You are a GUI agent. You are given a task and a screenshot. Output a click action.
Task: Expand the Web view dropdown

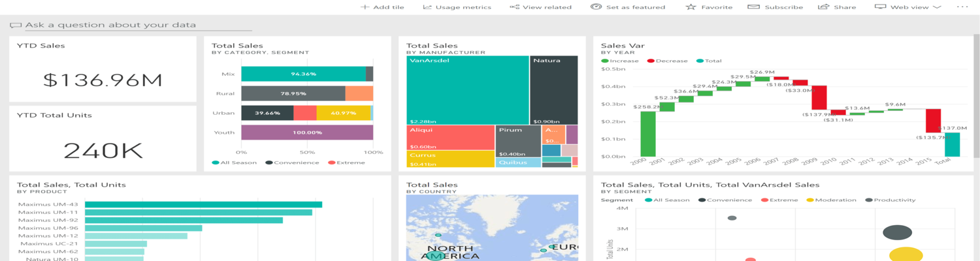937,7
